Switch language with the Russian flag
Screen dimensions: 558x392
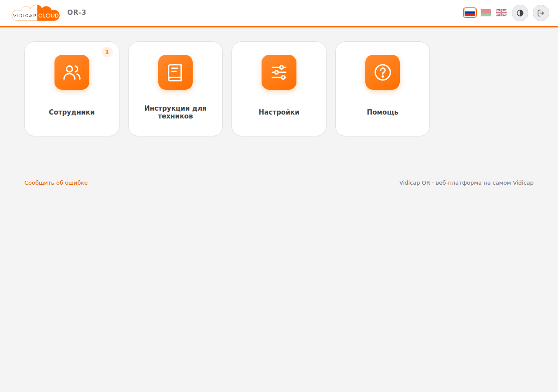[x=470, y=13]
